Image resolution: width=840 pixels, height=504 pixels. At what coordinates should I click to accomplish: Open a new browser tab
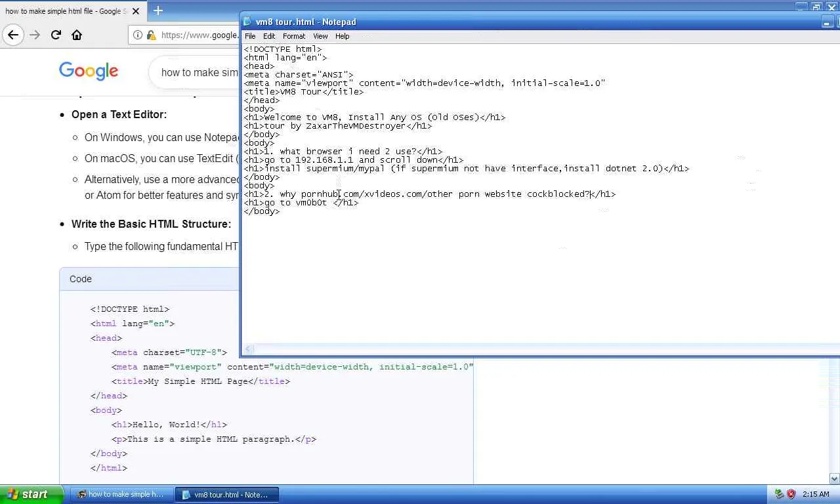pyautogui.click(x=158, y=10)
